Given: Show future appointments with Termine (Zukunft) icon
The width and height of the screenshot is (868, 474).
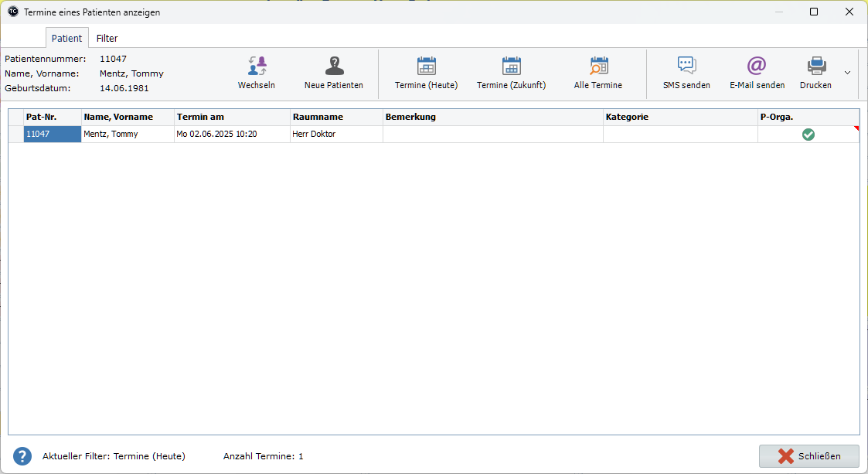Looking at the screenshot, I should click(x=511, y=66).
